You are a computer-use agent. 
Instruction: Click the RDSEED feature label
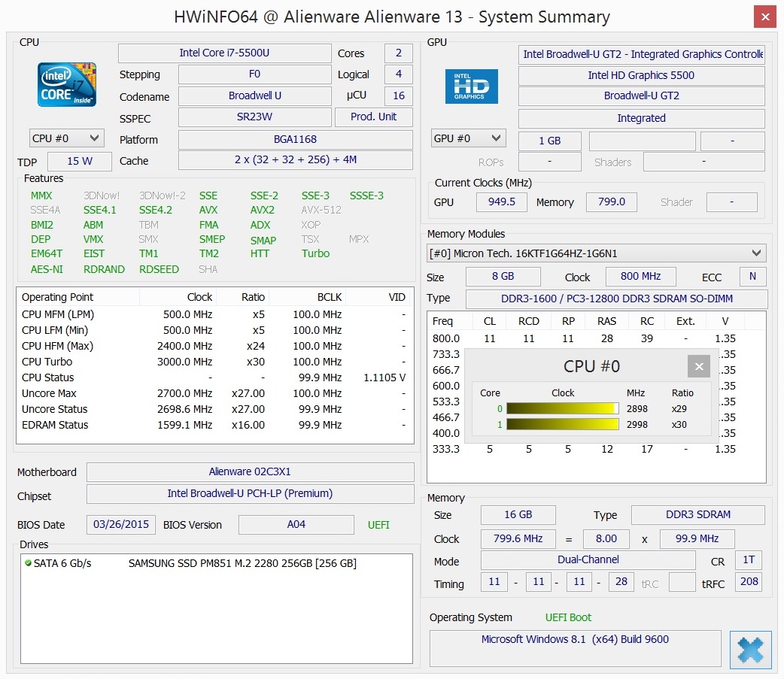coord(159,270)
